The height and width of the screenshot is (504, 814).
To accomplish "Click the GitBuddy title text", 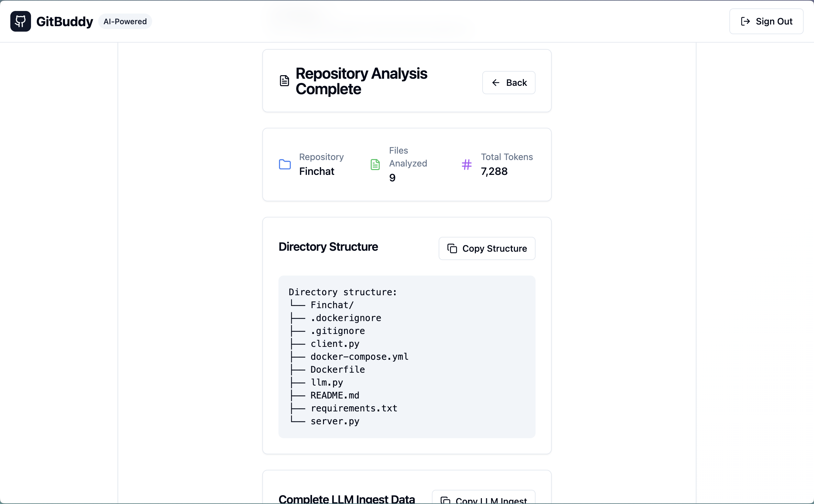I will pos(64,21).
